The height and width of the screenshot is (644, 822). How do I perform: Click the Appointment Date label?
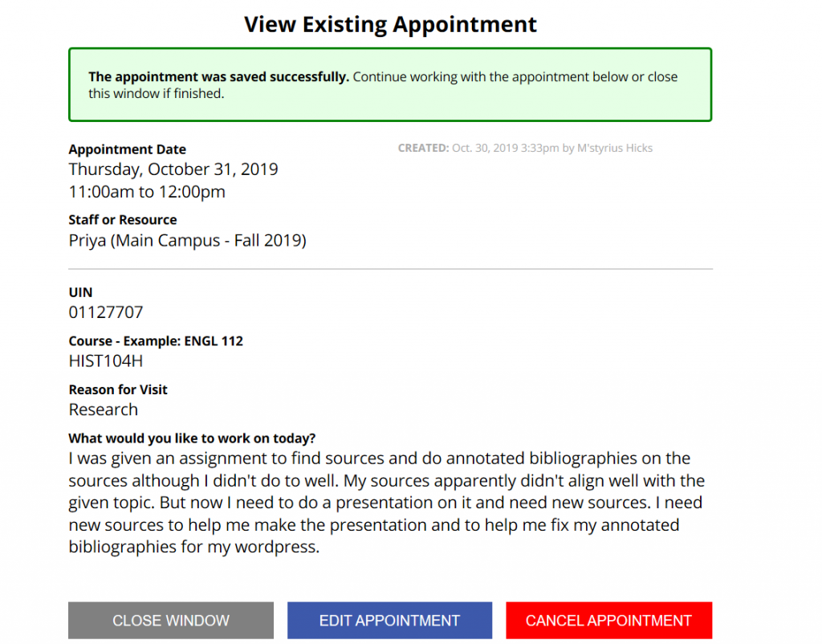[x=127, y=149]
